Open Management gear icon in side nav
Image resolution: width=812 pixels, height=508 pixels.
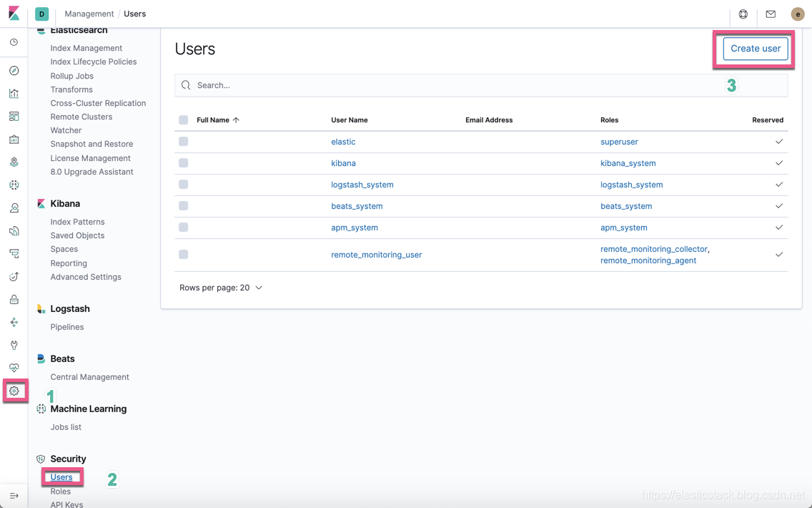pos(14,391)
